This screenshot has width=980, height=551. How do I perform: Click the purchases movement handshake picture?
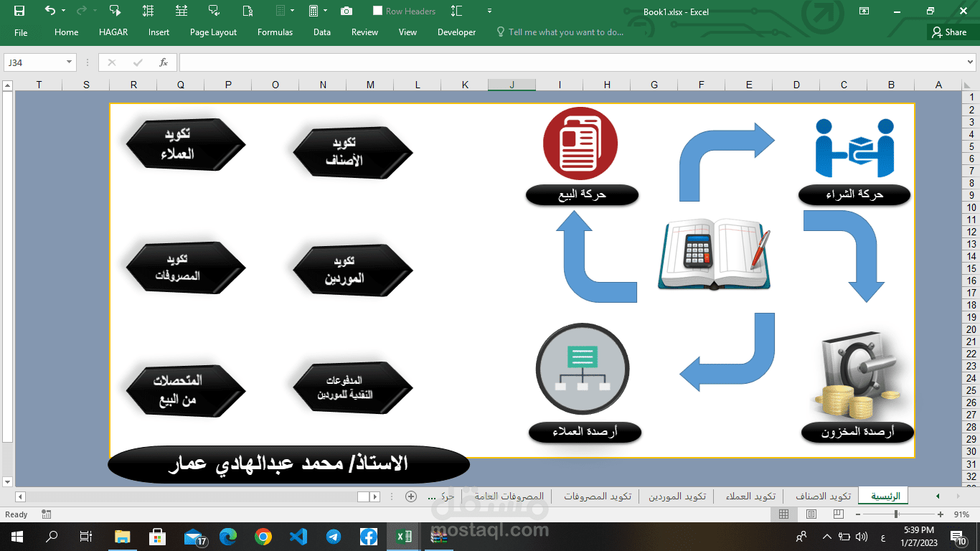[854, 147]
